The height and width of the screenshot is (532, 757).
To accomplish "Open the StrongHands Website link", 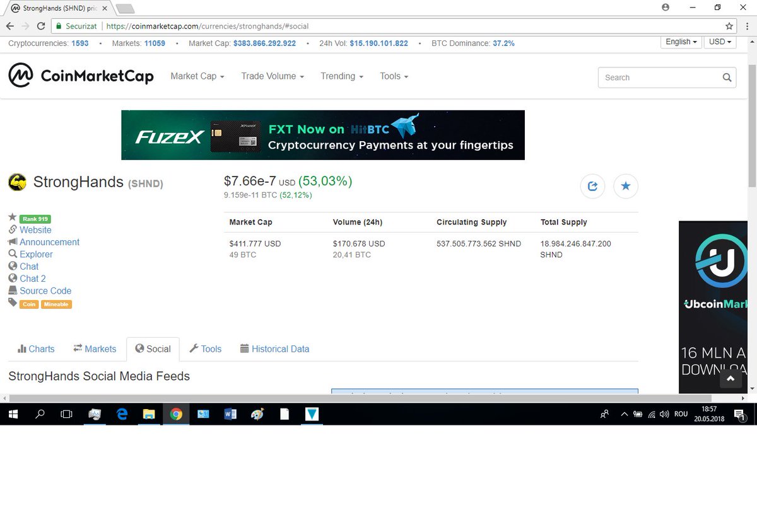I will click(35, 230).
